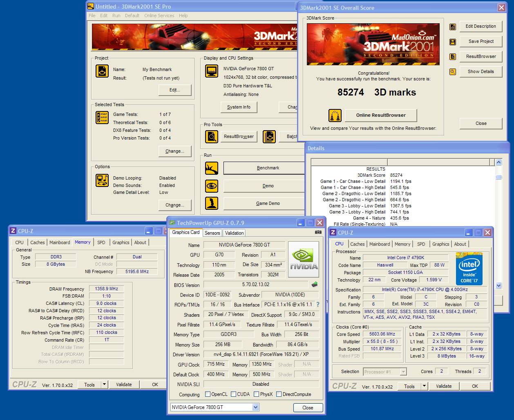Click the Core Speed value 5603.06 MHz

point(382,334)
